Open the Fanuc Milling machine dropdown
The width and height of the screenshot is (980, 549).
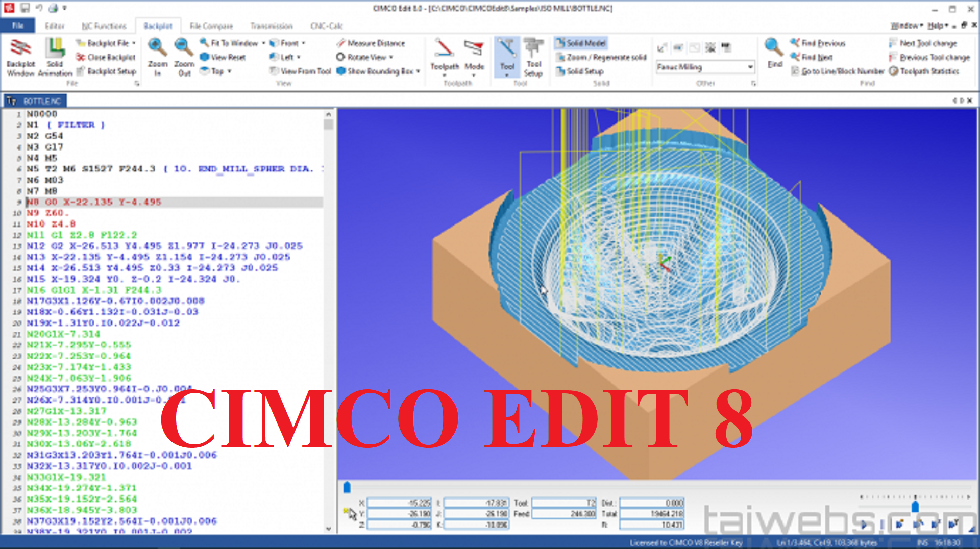click(x=705, y=67)
